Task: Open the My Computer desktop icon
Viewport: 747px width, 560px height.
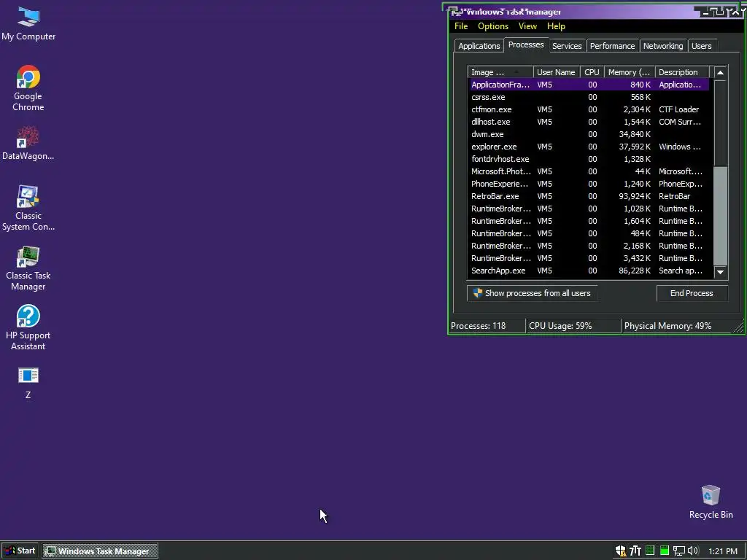Action: point(28,24)
